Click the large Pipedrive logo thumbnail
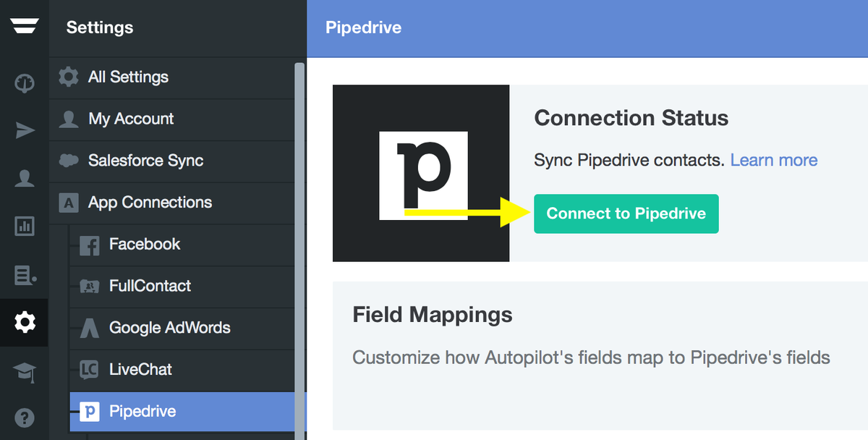Image resolution: width=868 pixels, height=440 pixels. point(421,173)
